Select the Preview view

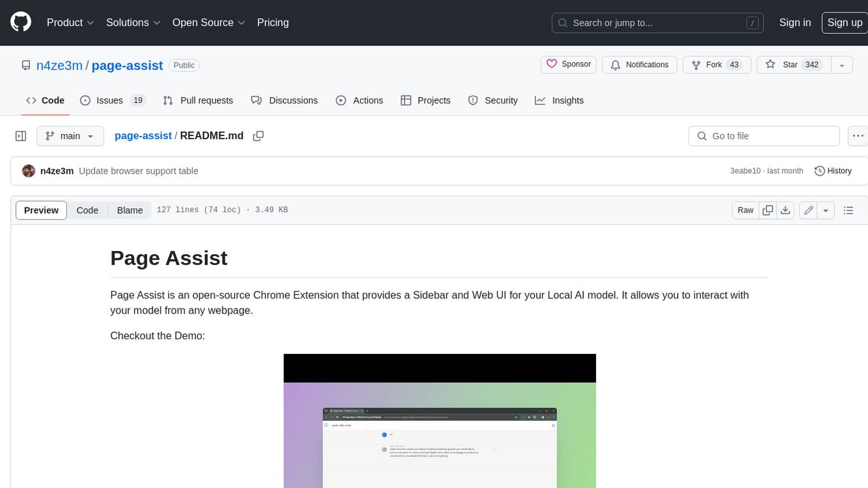41,210
